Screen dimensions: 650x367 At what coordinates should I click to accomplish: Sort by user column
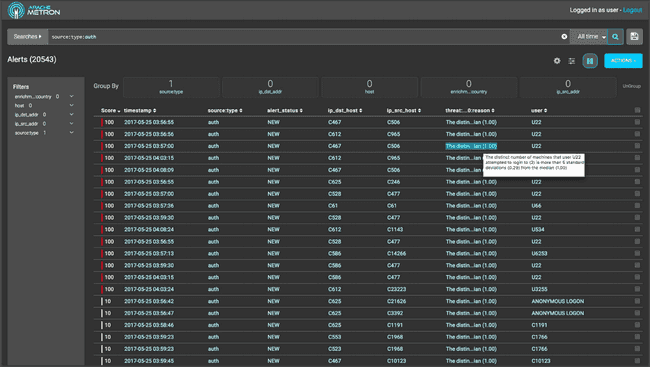539,110
